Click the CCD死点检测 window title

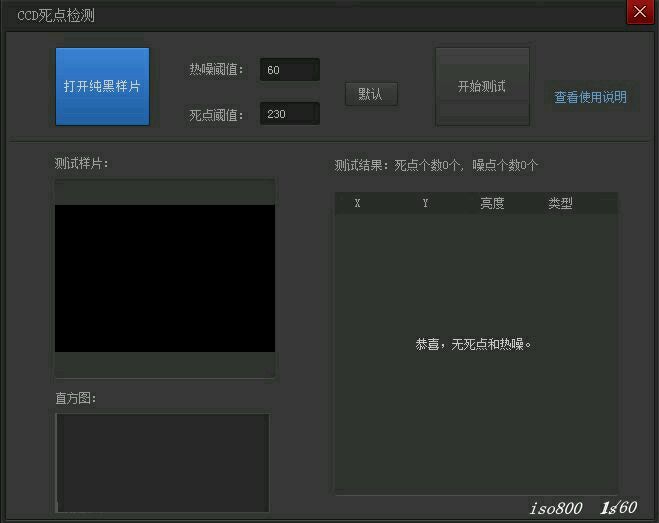tap(56, 16)
